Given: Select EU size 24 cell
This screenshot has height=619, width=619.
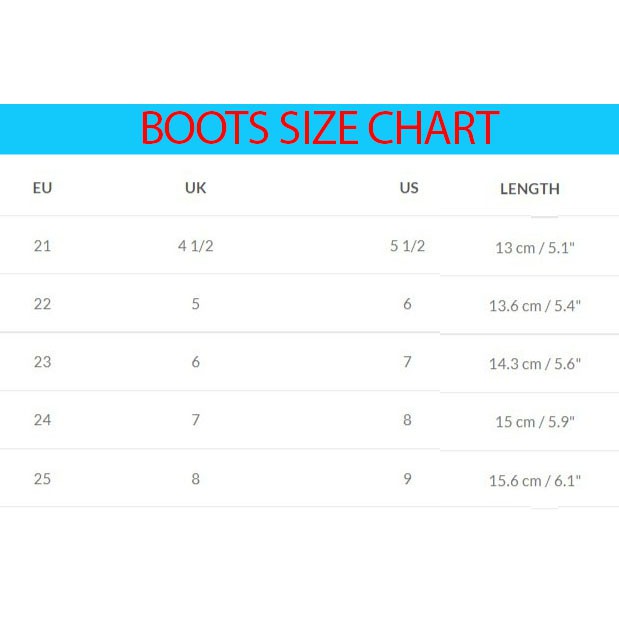Looking at the screenshot, I should (x=42, y=420).
